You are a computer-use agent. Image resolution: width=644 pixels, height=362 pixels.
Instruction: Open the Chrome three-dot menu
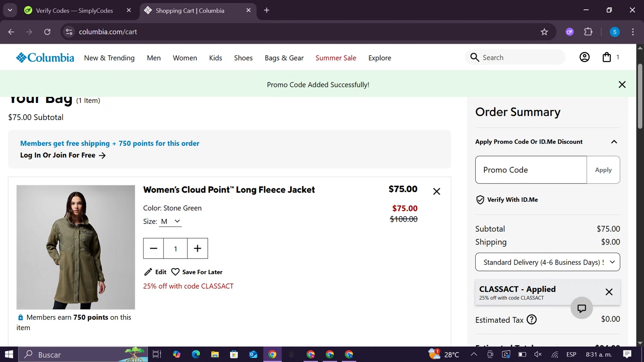tap(633, 32)
